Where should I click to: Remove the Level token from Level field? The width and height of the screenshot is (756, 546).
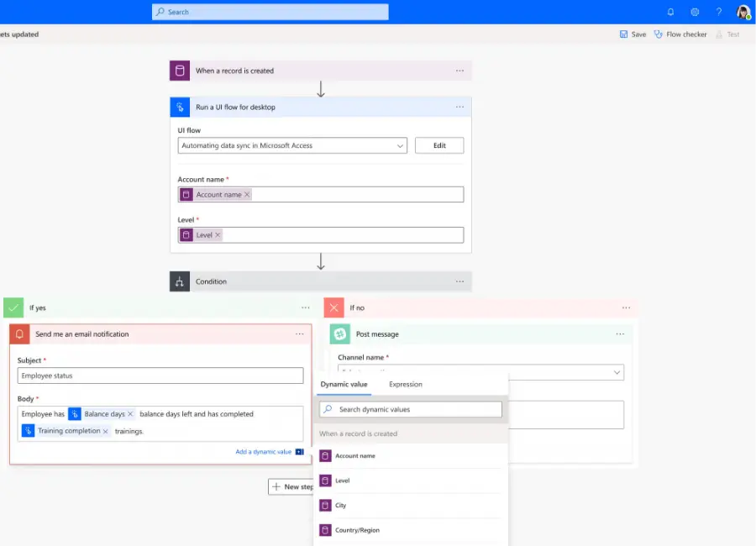tap(218, 235)
